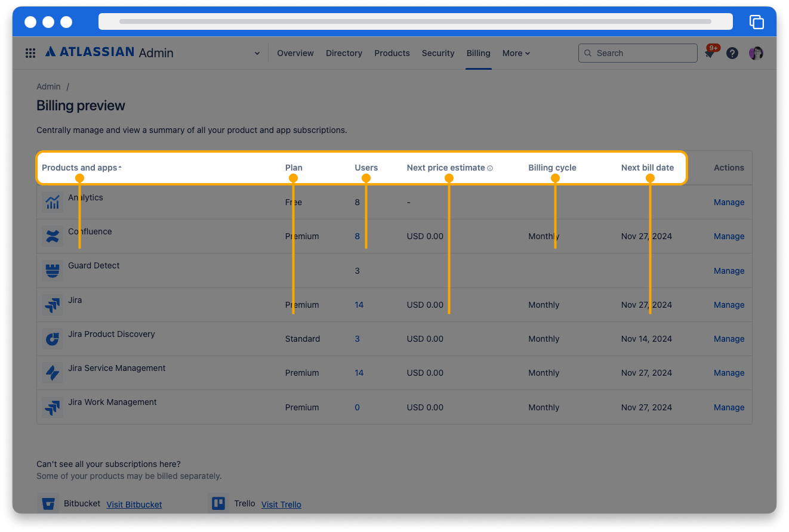Manage the Jira Work Management subscription

[729, 407]
